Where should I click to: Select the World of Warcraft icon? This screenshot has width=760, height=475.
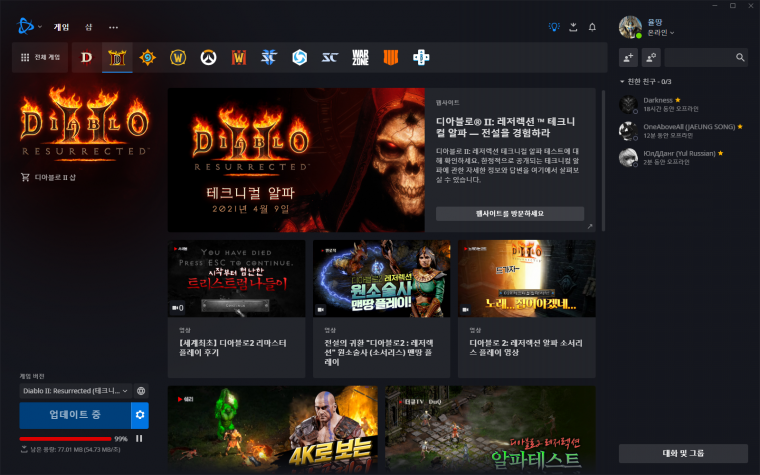178,58
